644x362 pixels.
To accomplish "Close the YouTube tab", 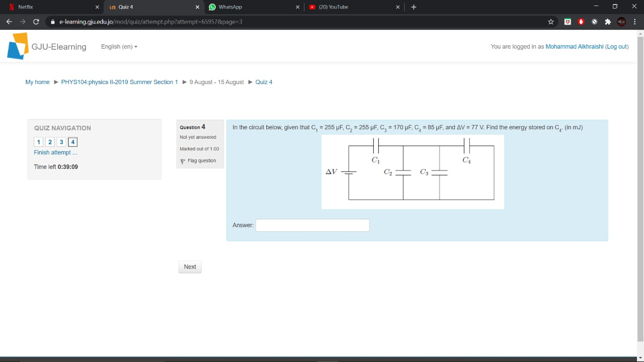I will (x=398, y=7).
